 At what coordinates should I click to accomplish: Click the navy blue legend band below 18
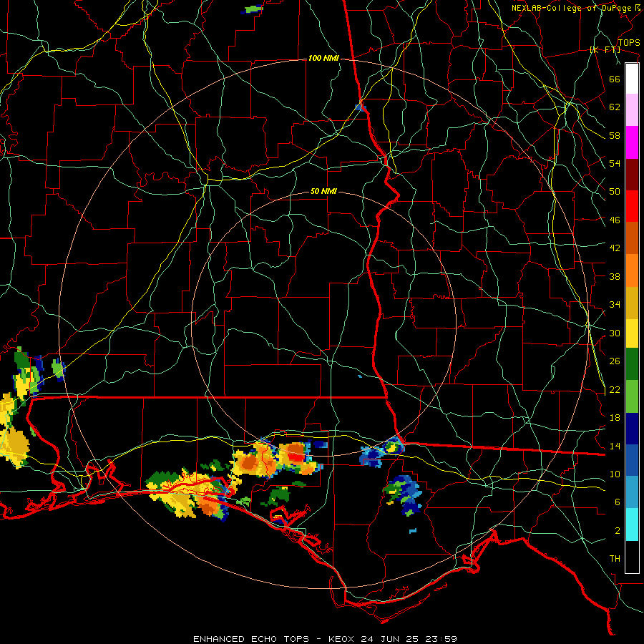click(632, 429)
